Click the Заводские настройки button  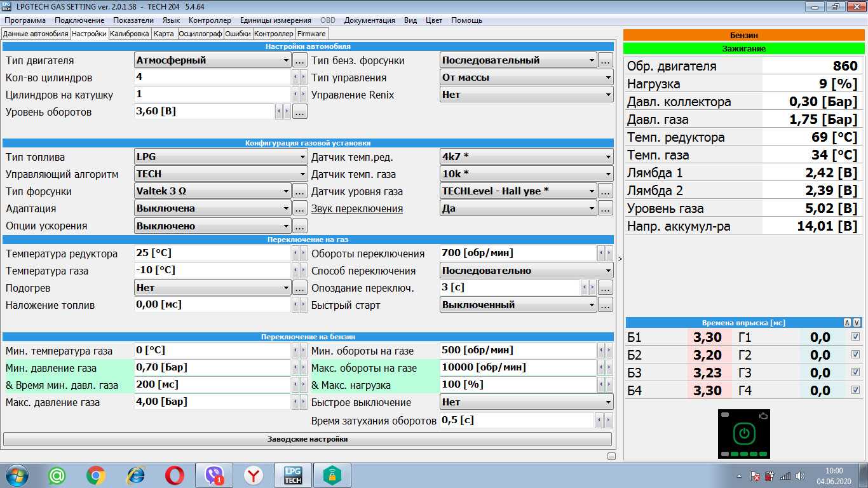pyautogui.click(x=308, y=439)
